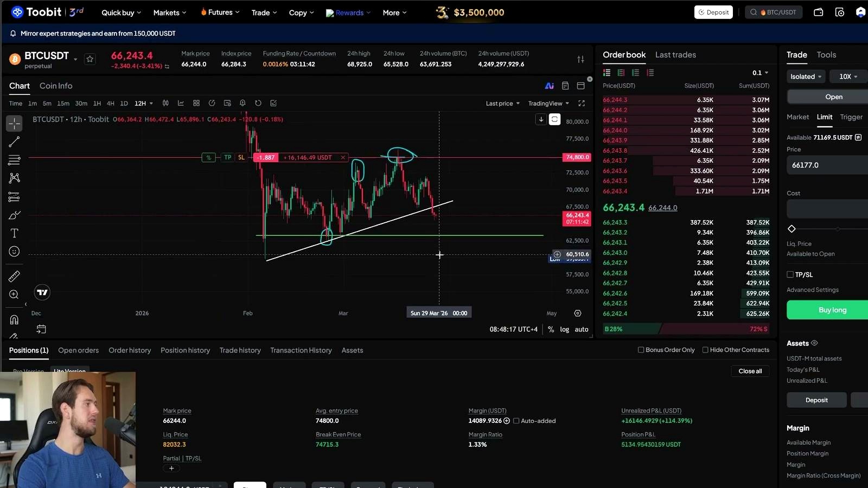Open the Futures dropdown menu

point(220,12)
